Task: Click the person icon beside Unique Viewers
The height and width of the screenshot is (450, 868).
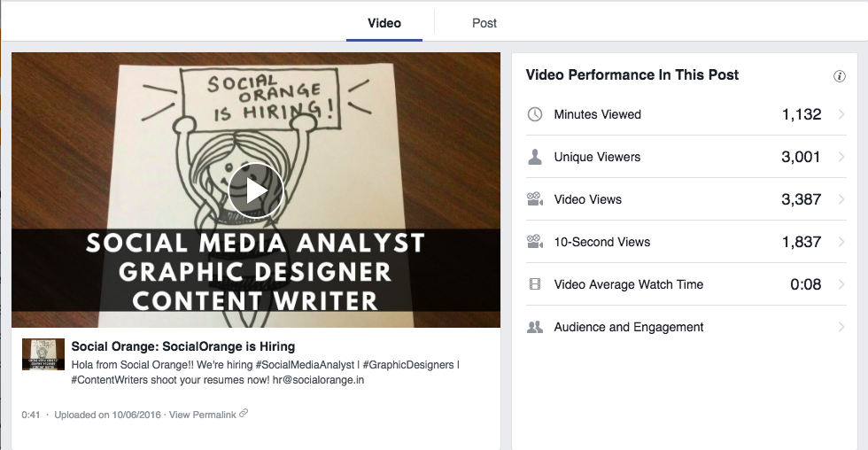Action: (x=535, y=157)
